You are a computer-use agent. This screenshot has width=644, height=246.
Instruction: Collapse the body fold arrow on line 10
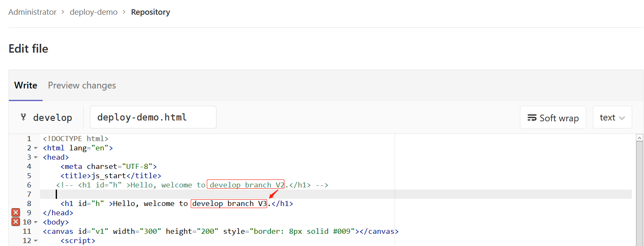tap(35, 222)
